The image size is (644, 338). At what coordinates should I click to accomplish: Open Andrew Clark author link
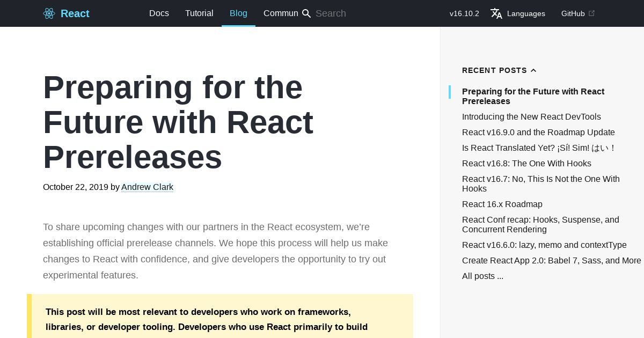click(x=147, y=187)
